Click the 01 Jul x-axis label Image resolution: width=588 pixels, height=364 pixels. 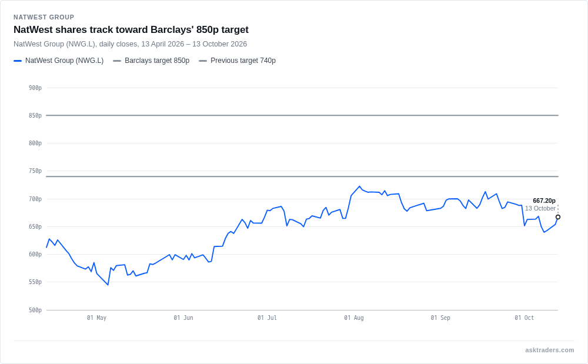pyautogui.click(x=267, y=318)
